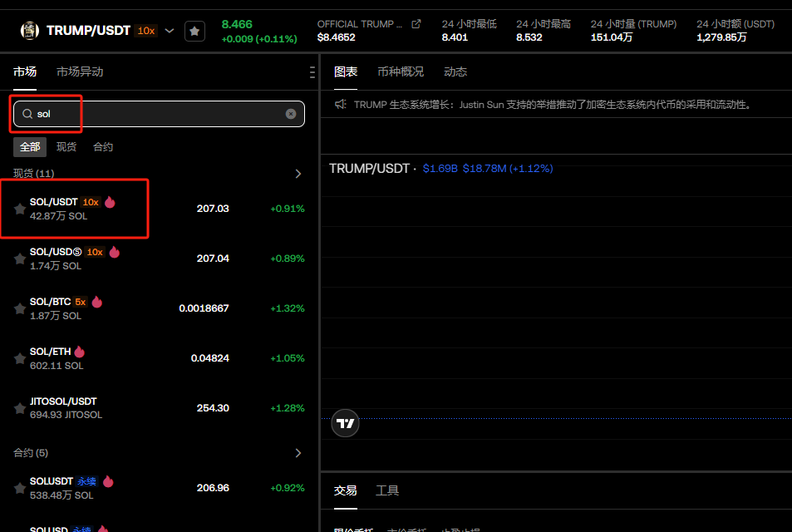This screenshot has height=532, width=792.
Task: Toggle the favorite star for SOL/BTC
Action: point(20,308)
